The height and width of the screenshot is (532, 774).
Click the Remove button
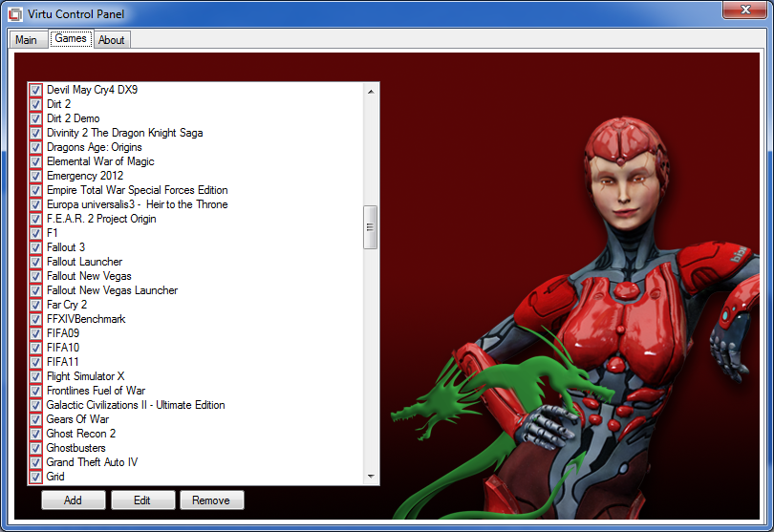tap(211, 500)
